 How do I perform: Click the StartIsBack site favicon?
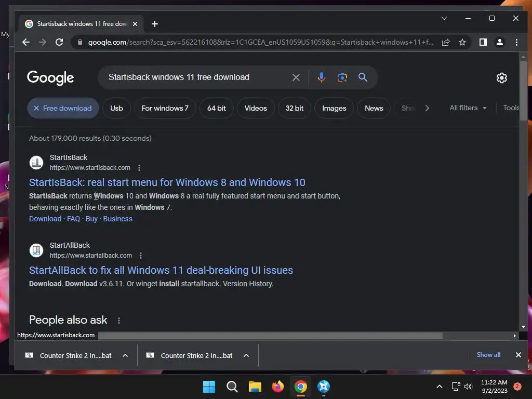tap(36, 163)
